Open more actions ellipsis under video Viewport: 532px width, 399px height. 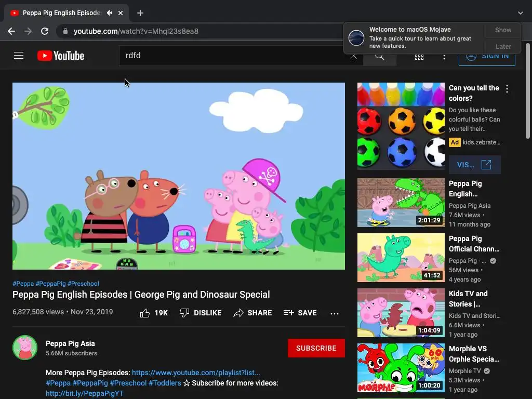335,313
